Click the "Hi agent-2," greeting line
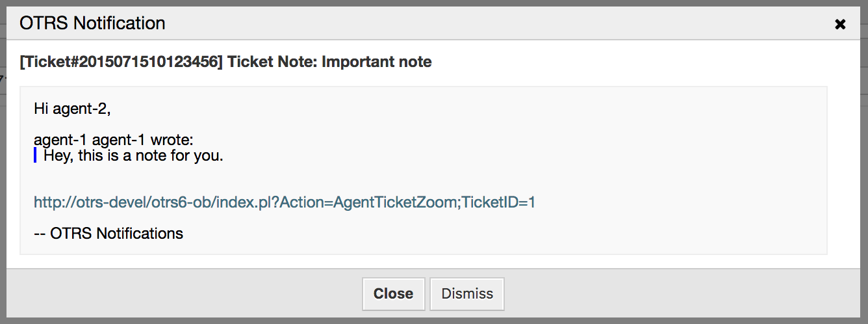Viewport: 868px width, 324px height. 72,109
